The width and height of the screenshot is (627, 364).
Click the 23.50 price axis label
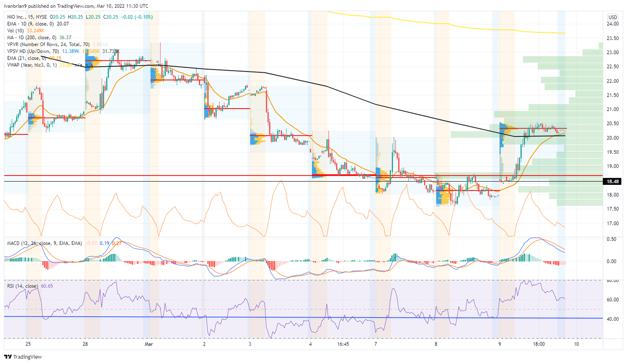(x=612, y=38)
